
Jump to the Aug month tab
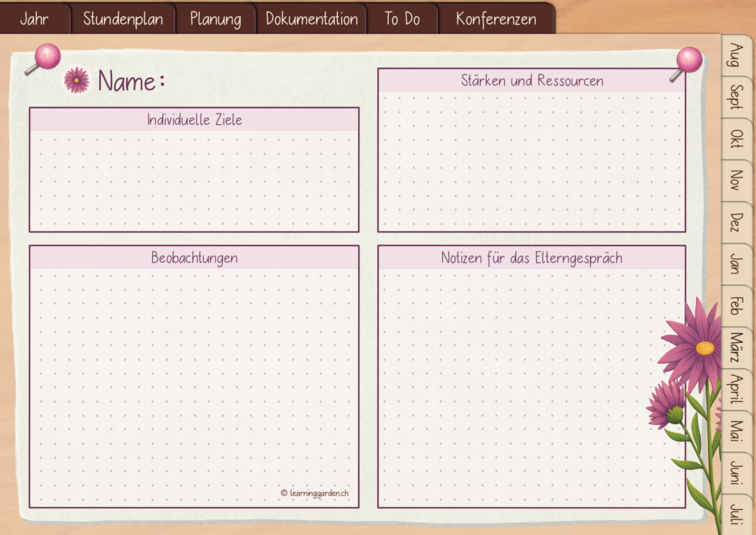tap(736, 55)
